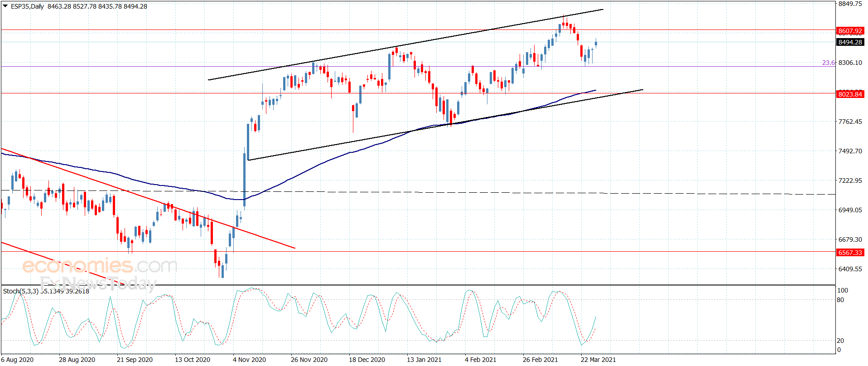Click the Stoch(5,3,3) indicator label
The image size is (868, 366).
tap(21, 291)
